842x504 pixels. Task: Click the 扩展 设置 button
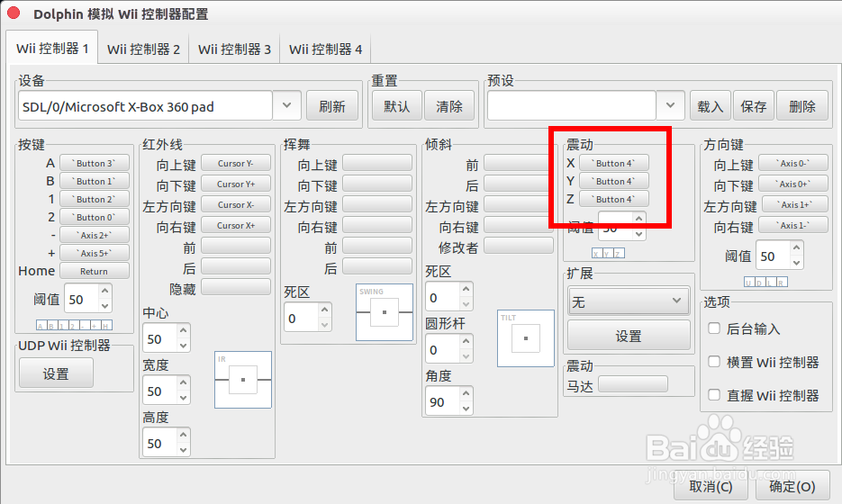[x=629, y=336]
